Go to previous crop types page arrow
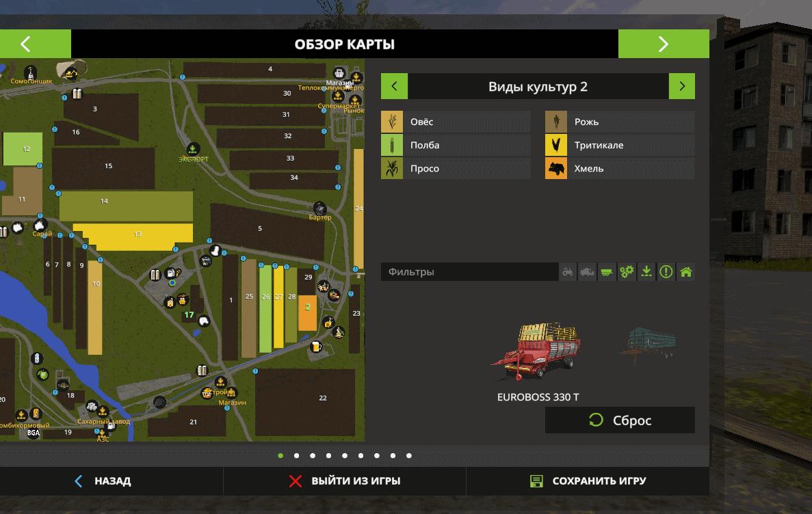This screenshot has height=514, width=812. tap(394, 87)
